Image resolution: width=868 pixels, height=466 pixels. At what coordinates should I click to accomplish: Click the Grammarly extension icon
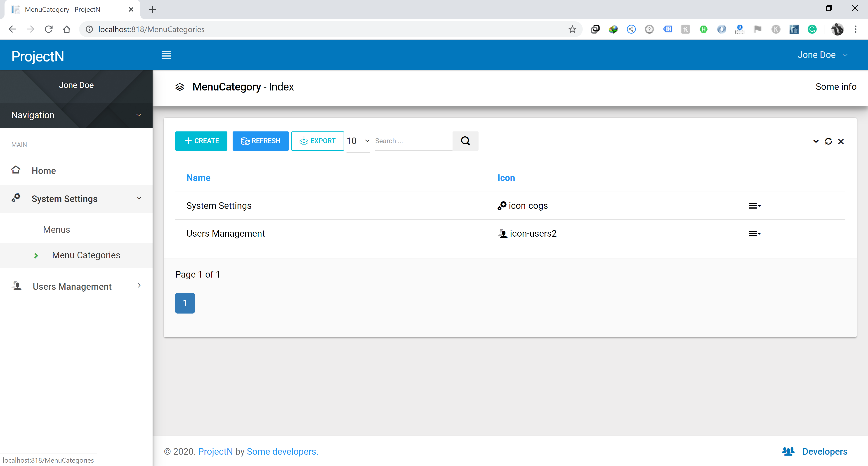click(x=812, y=29)
